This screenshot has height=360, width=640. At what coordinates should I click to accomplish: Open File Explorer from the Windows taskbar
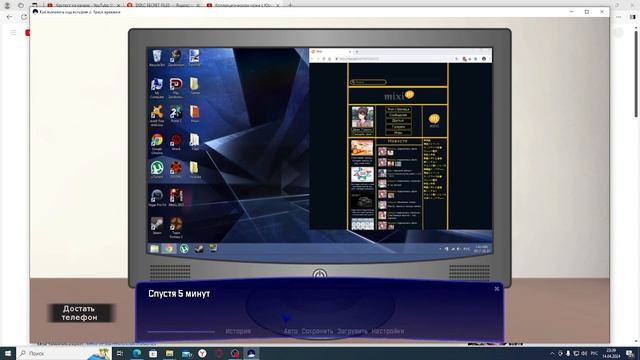169,353
